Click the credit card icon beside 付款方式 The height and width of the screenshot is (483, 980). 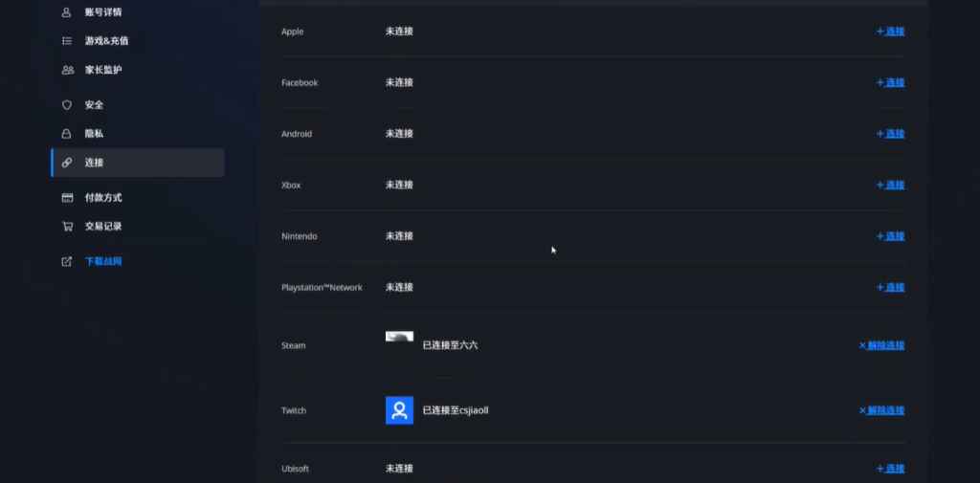(67, 198)
